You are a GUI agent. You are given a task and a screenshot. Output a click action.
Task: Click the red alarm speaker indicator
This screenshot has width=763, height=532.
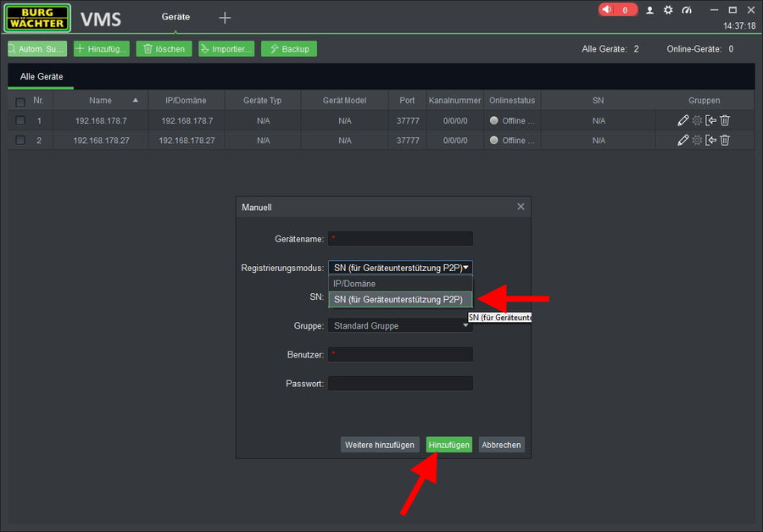pyautogui.click(x=617, y=10)
